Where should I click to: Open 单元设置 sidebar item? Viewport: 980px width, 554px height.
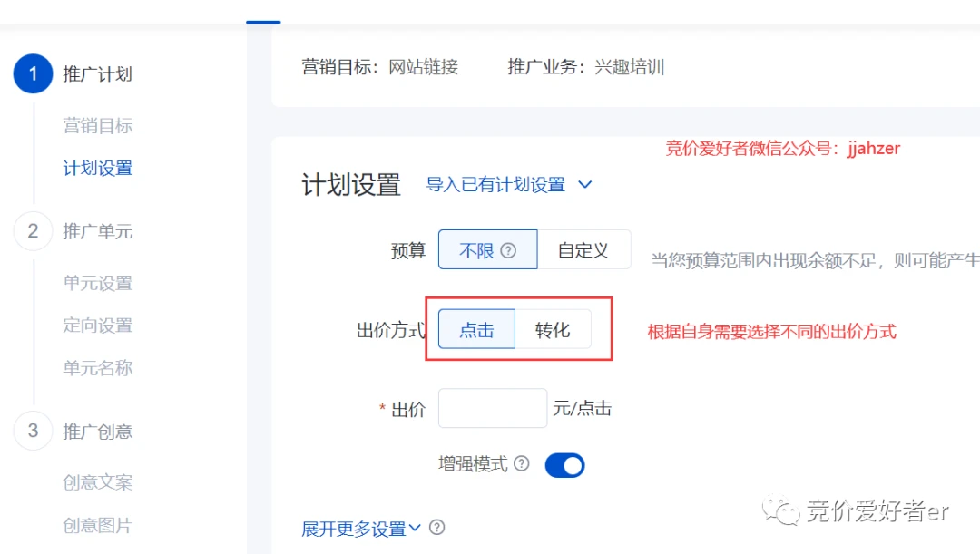(98, 284)
